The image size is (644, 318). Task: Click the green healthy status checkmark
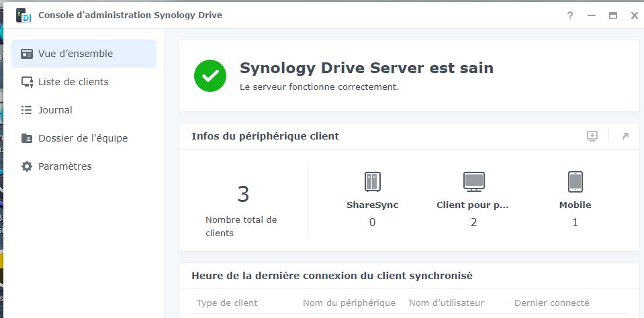(x=210, y=76)
